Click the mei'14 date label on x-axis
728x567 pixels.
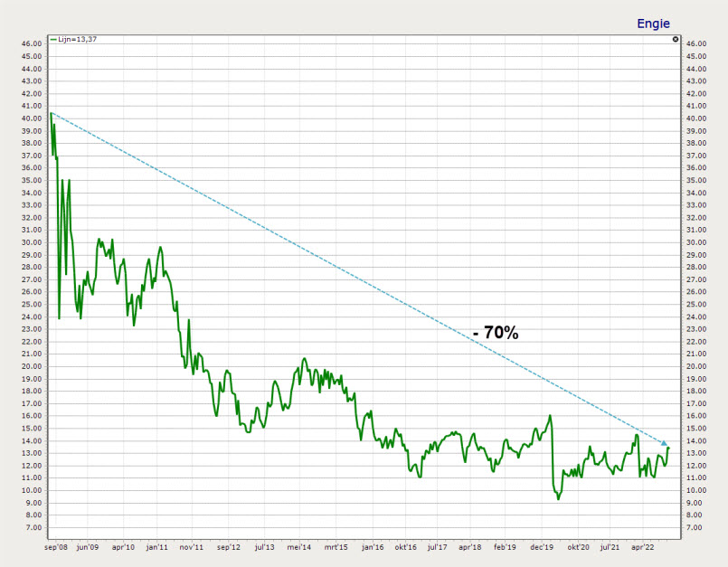pyautogui.click(x=299, y=547)
